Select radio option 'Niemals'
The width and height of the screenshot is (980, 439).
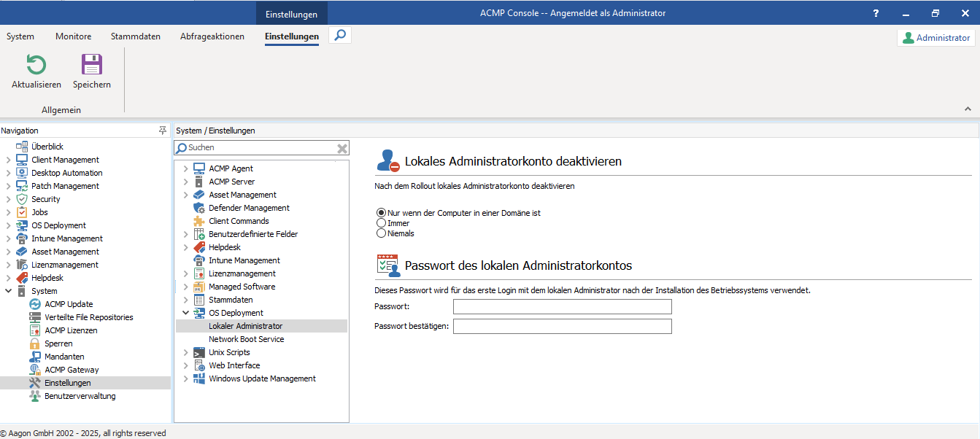click(x=380, y=233)
